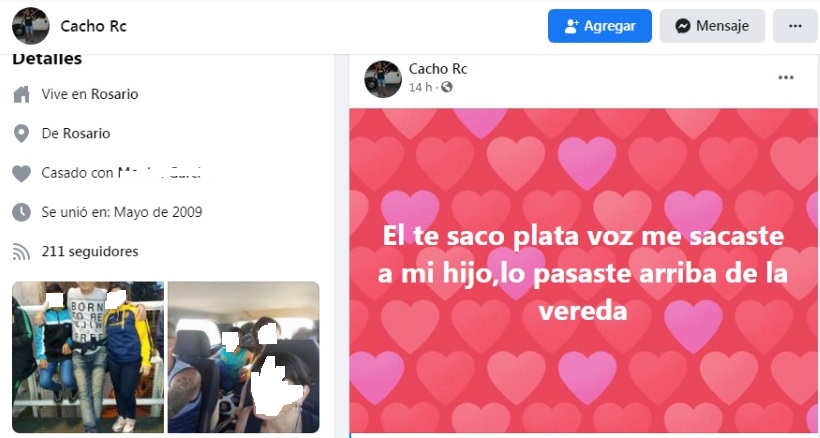
Task: Open Cacho Rc's name link on the post
Action: [438, 68]
